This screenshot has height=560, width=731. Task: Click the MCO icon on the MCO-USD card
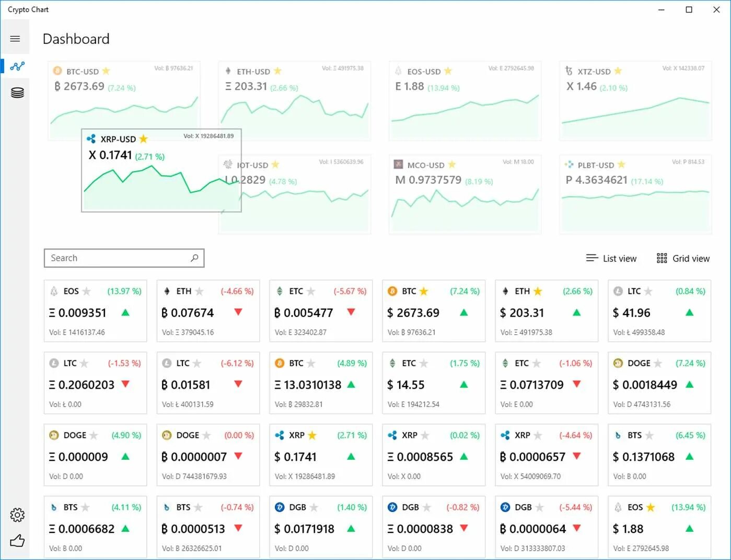point(398,164)
